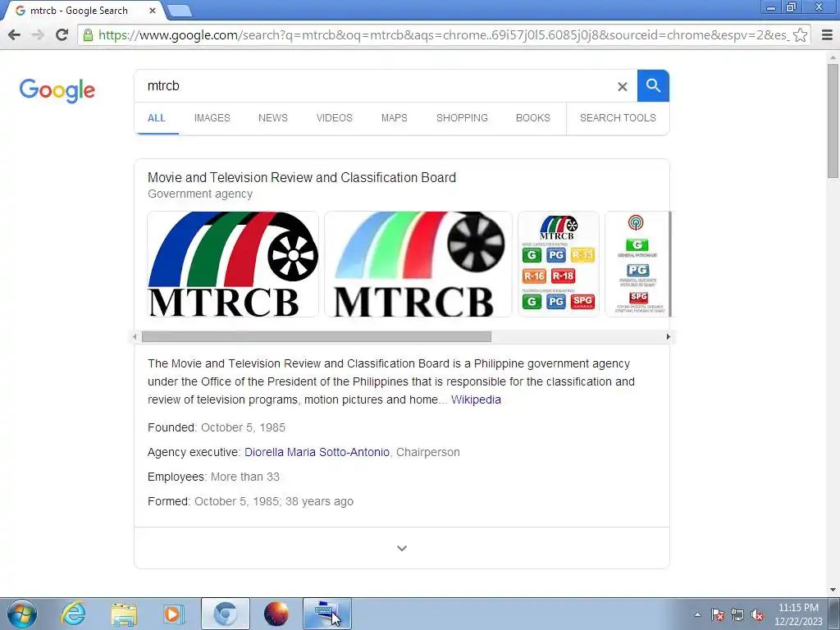Viewport: 840px width, 630px height.
Task: Click the browser back arrow
Action: pyautogui.click(x=15, y=34)
